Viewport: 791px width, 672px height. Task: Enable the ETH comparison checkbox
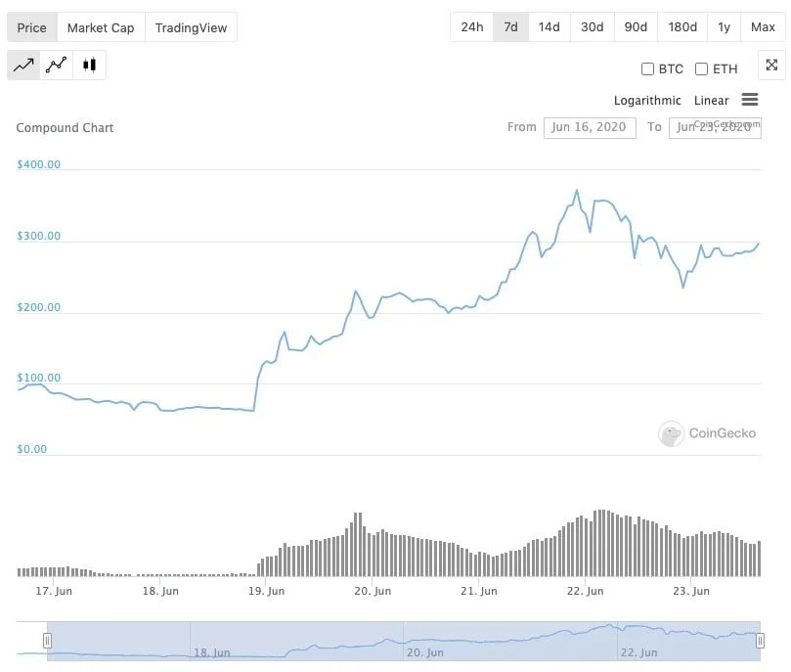pyautogui.click(x=701, y=69)
